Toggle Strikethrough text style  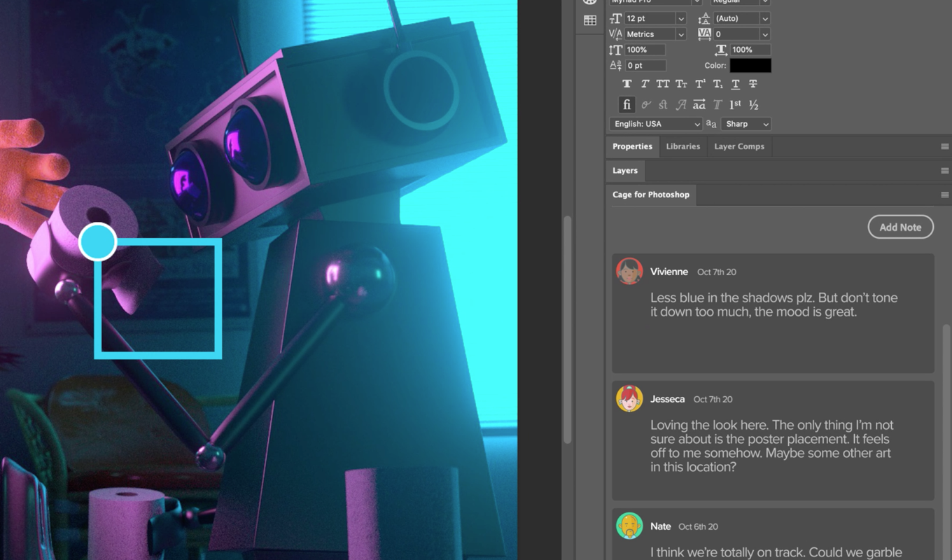(753, 84)
